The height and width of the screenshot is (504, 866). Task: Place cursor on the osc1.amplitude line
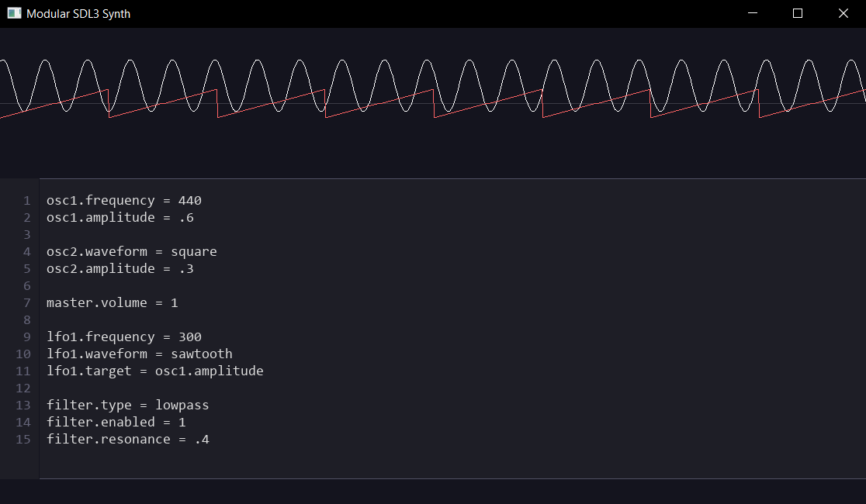click(120, 218)
